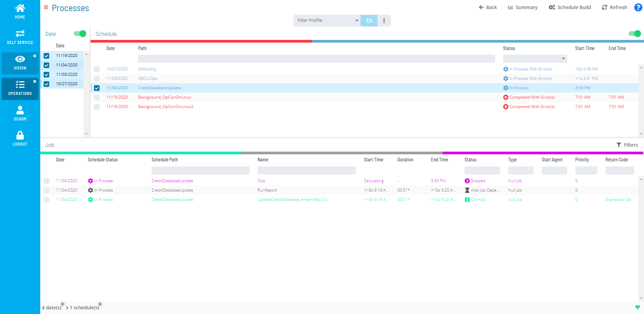644x314 pixels.
Task: Click the red segment of the schedule status bar
Action: (x=201, y=41)
